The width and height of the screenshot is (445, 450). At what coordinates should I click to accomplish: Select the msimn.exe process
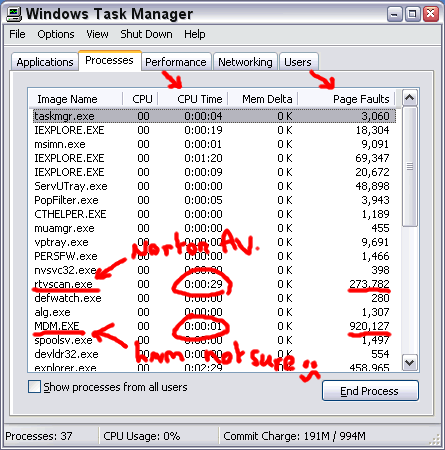pos(214,144)
